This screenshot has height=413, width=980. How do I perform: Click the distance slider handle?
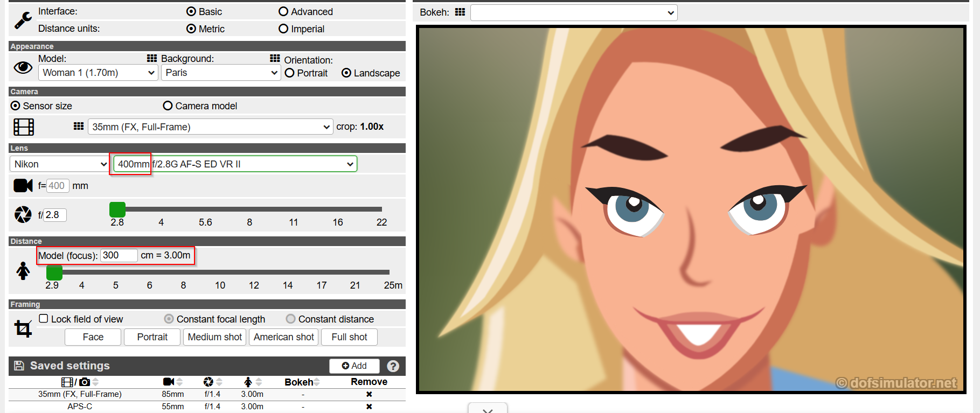(54, 272)
